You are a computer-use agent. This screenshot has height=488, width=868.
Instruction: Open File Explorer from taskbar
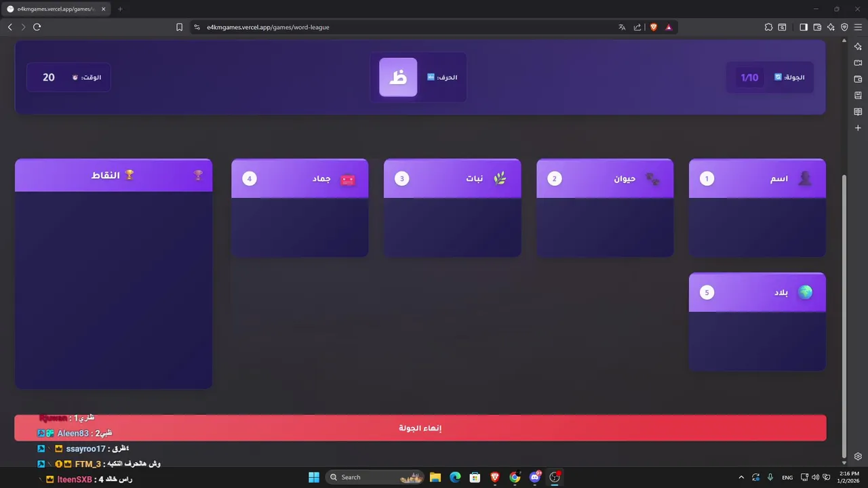point(435,477)
